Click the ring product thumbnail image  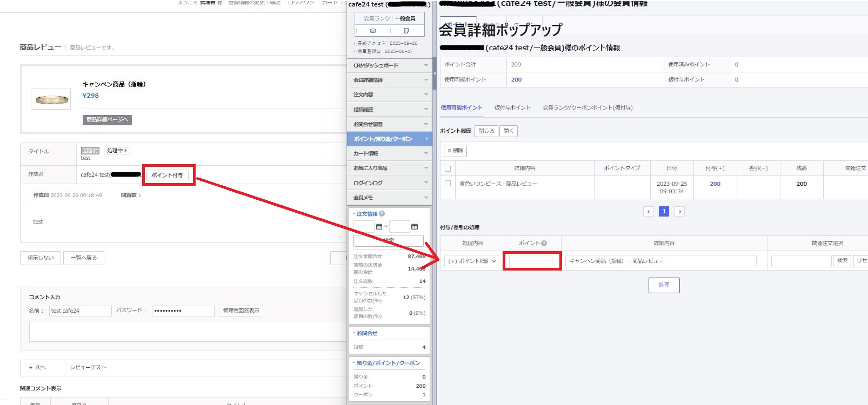click(x=51, y=99)
